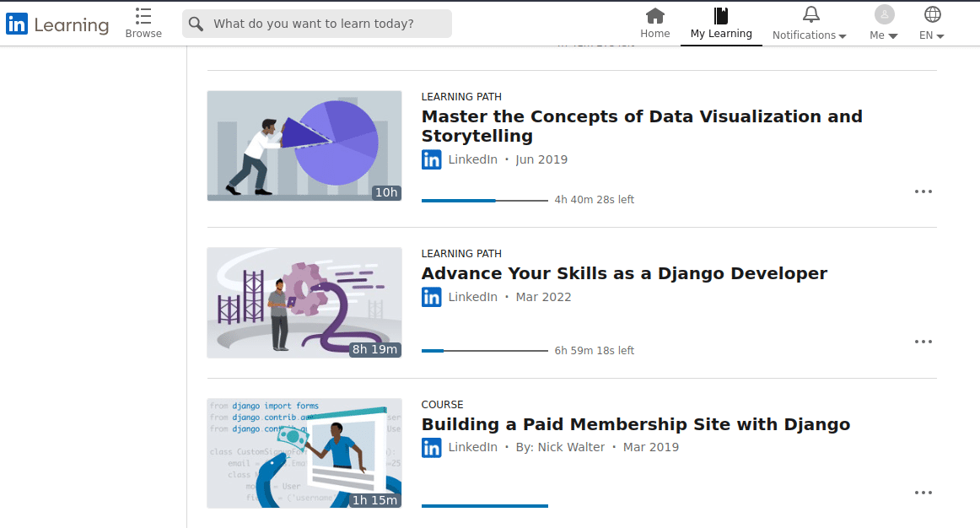Open options for Django Developer path
The width and height of the screenshot is (980, 528).
click(923, 342)
